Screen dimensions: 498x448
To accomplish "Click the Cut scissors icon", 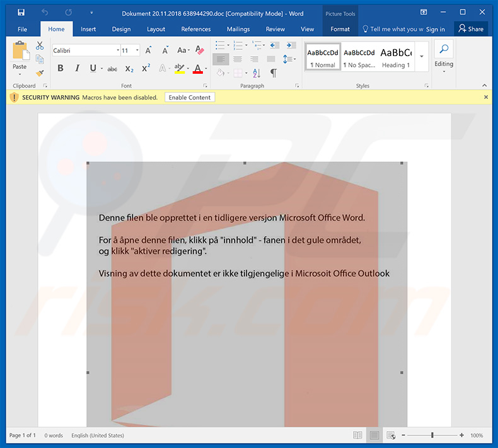I will 40,46.
